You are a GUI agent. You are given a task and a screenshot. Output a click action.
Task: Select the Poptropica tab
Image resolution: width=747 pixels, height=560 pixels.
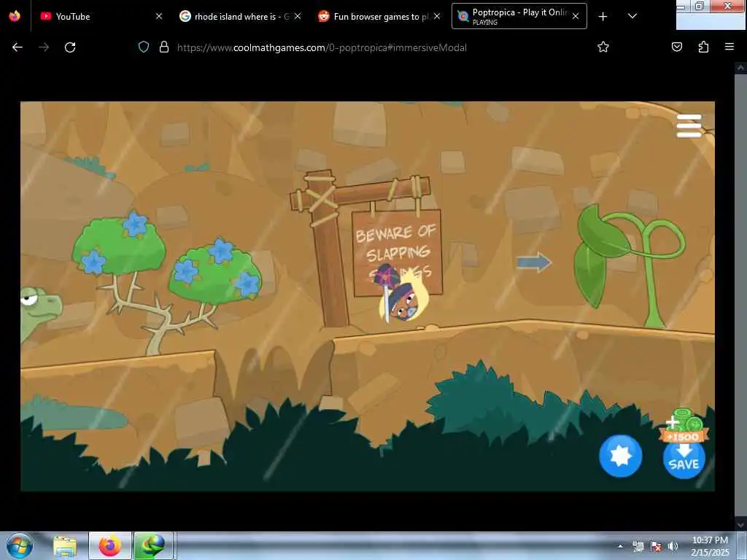tap(519, 16)
